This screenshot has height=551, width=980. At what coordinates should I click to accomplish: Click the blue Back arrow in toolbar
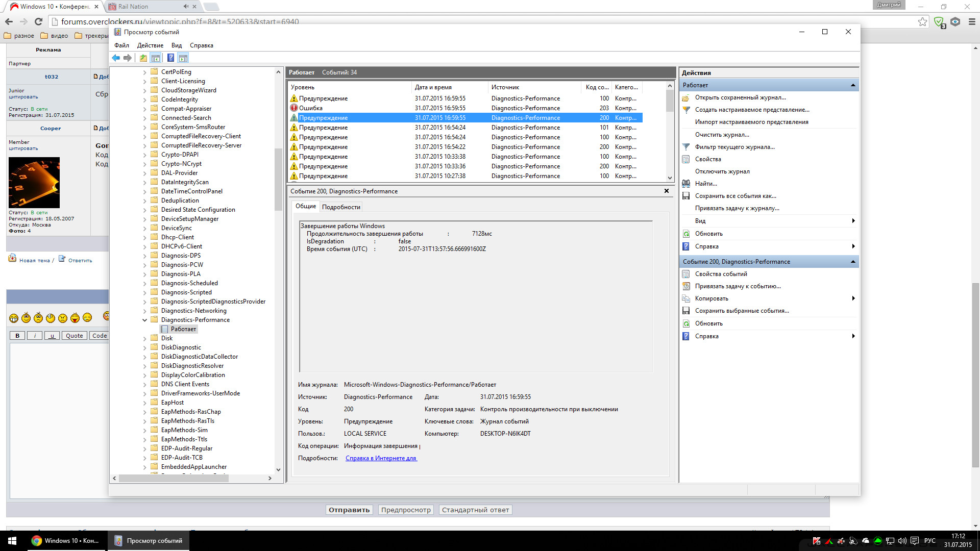click(x=116, y=58)
